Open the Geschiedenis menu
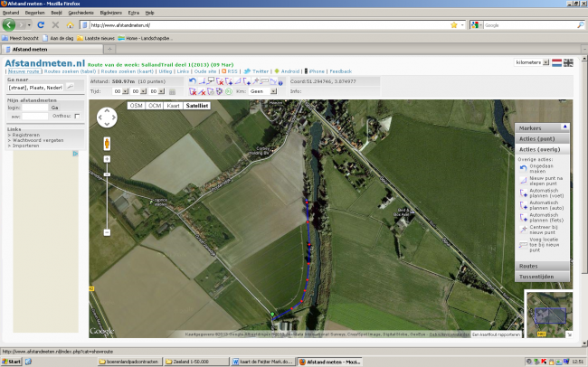Image resolution: width=588 pixels, height=367 pixels. [x=81, y=13]
